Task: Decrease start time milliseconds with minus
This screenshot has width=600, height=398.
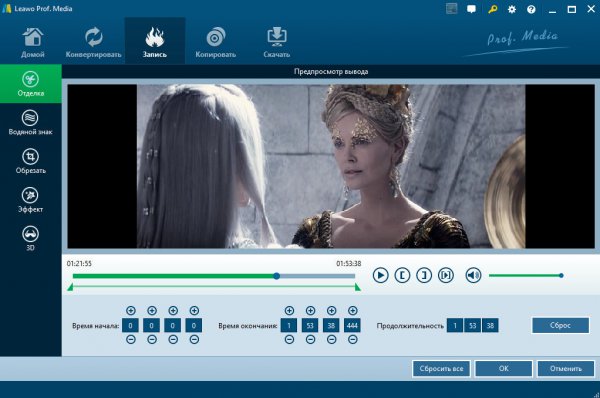Action: tap(194, 339)
